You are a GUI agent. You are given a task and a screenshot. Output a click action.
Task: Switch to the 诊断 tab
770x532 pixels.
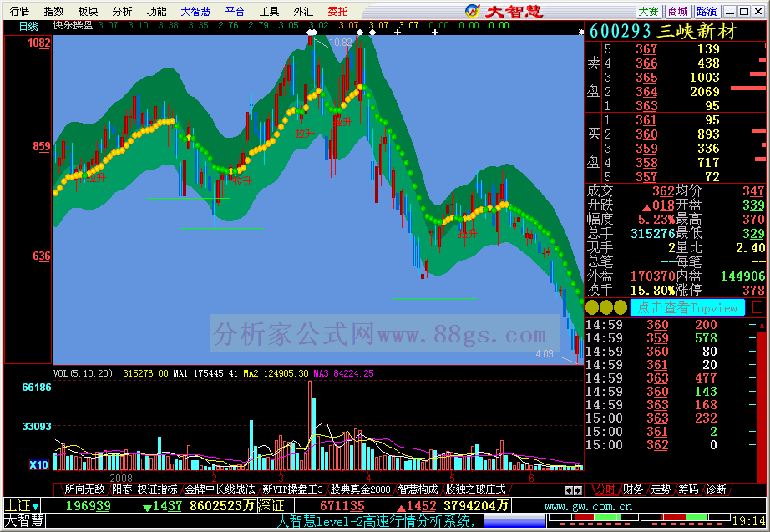(x=716, y=489)
